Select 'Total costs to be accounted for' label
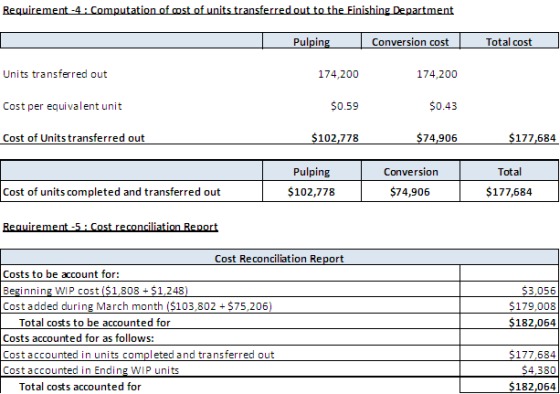This screenshot has width=560, height=394. (x=95, y=322)
